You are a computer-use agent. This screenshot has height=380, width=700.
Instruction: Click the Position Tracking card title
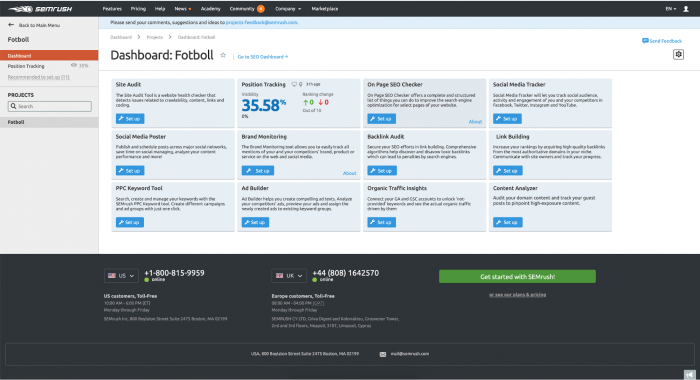tap(263, 84)
